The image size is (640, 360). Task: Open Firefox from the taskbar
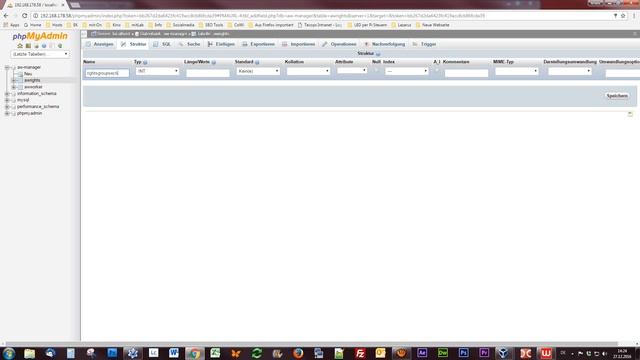(298, 353)
